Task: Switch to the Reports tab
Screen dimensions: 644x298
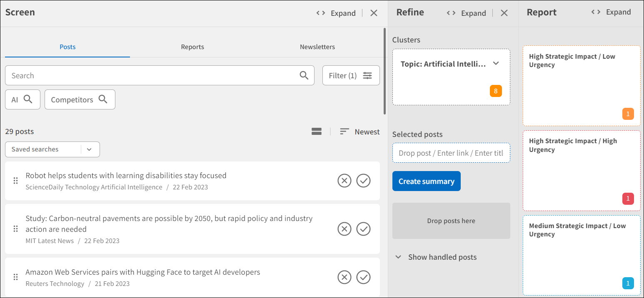Action: (x=192, y=47)
